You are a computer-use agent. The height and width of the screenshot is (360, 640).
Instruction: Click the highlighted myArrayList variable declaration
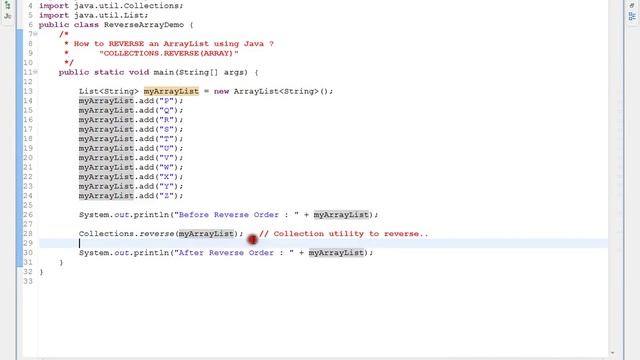pyautogui.click(x=171, y=91)
